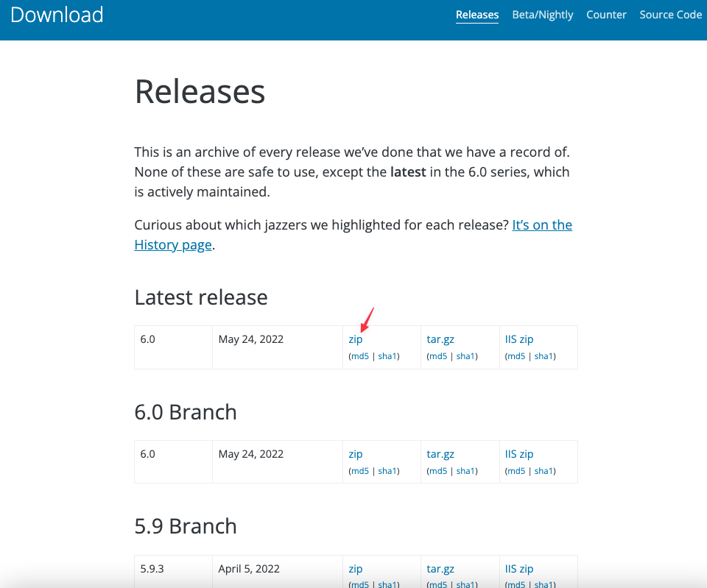Select May 24, 2022 date under 6.0 Branch

coord(278,462)
